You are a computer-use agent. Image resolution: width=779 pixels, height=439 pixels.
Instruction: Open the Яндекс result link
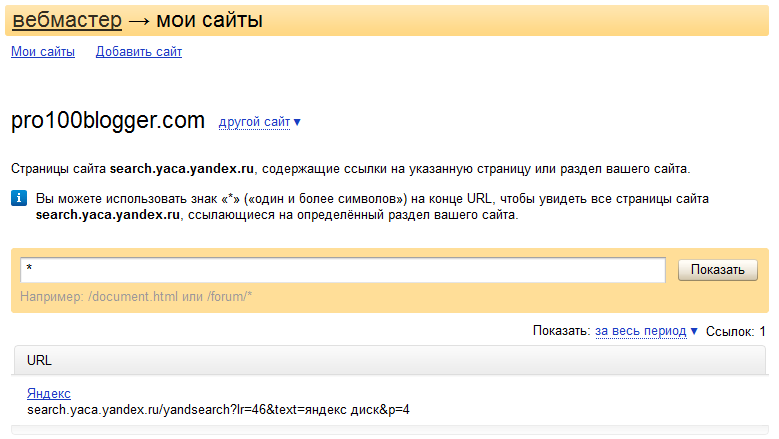(49, 394)
